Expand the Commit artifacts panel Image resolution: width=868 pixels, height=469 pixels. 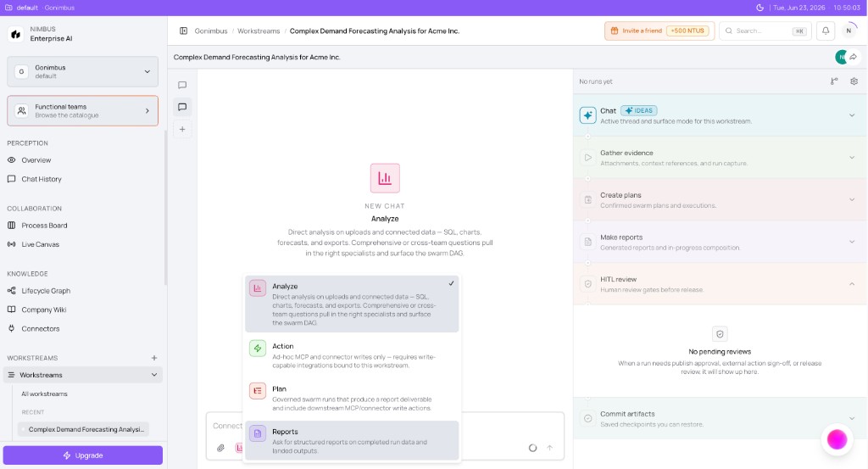852,419
